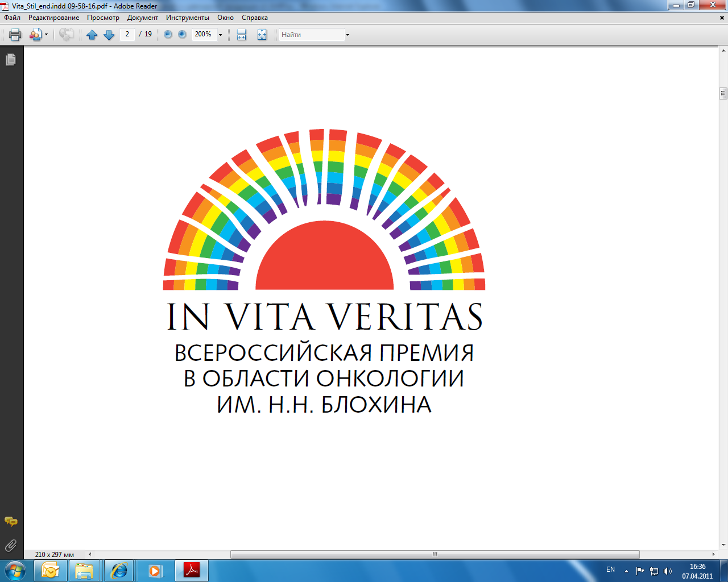Image resolution: width=728 pixels, height=582 pixels.
Task: Open the zoom percentage dropdown arrow
Action: point(221,35)
